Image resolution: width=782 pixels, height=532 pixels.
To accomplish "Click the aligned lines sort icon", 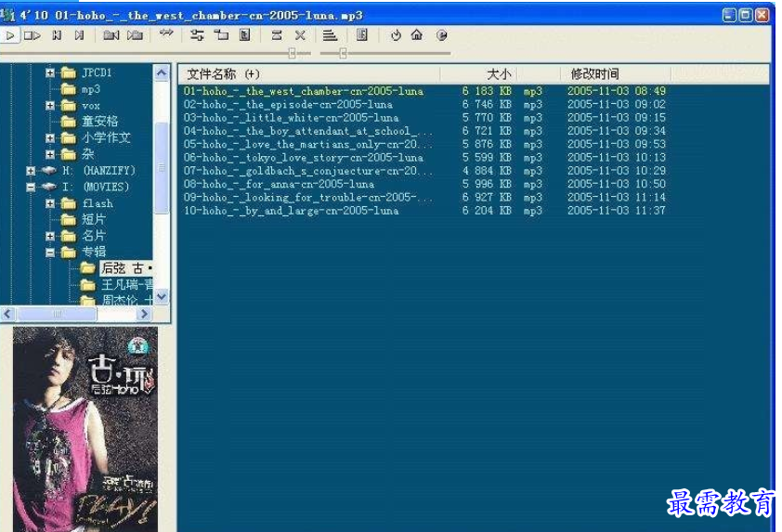I will (x=330, y=35).
